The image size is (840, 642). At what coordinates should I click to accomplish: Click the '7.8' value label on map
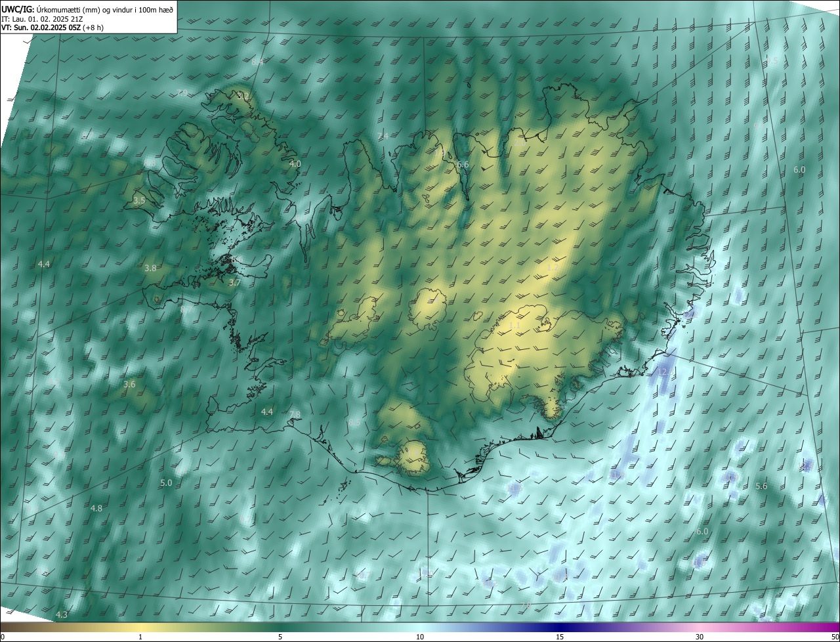295,414
